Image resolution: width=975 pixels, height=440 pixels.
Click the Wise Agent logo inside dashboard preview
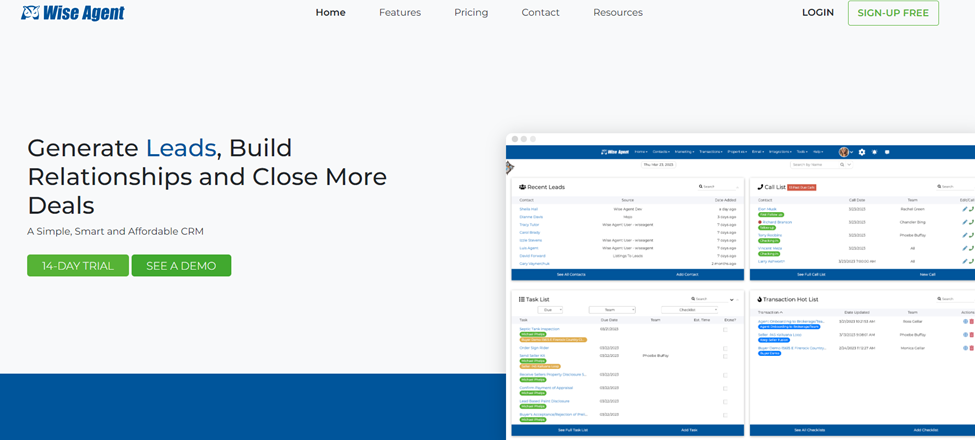tap(615, 152)
